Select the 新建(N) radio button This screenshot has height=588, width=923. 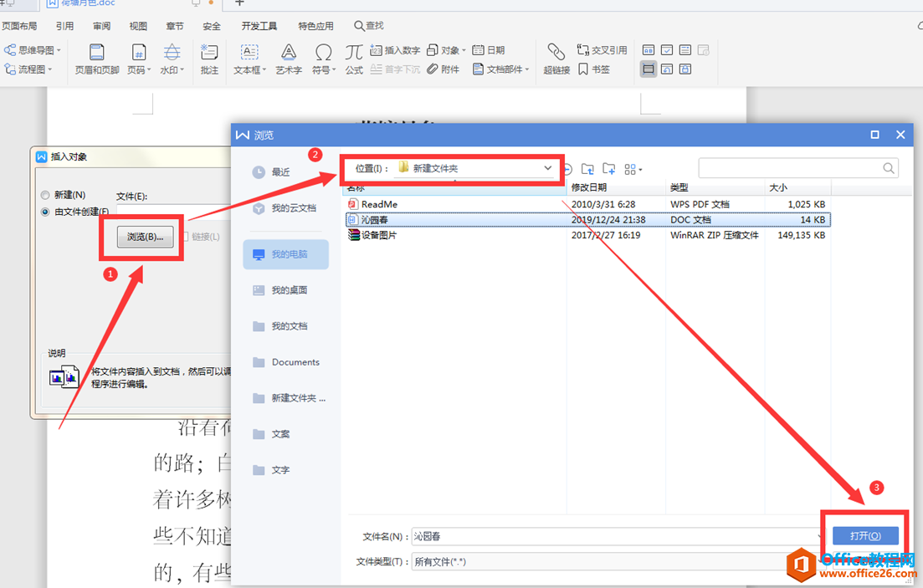click(x=45, y=195)
